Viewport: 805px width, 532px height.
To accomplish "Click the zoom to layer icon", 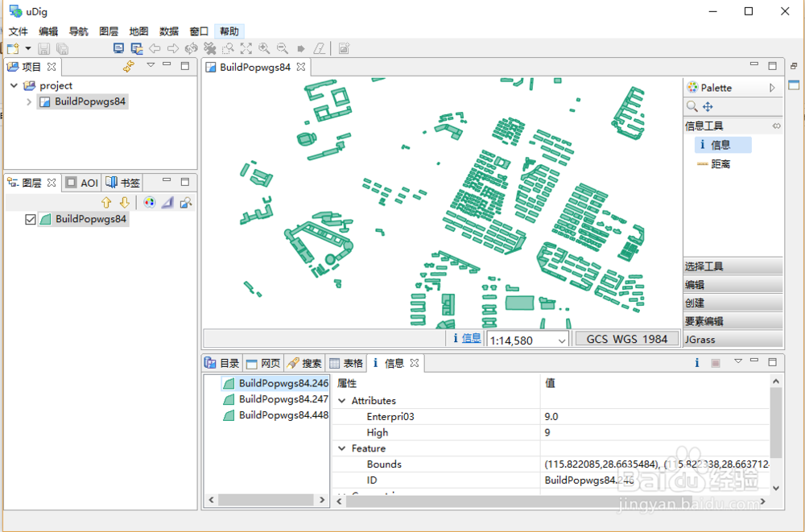I will click(x=185, y=202).
